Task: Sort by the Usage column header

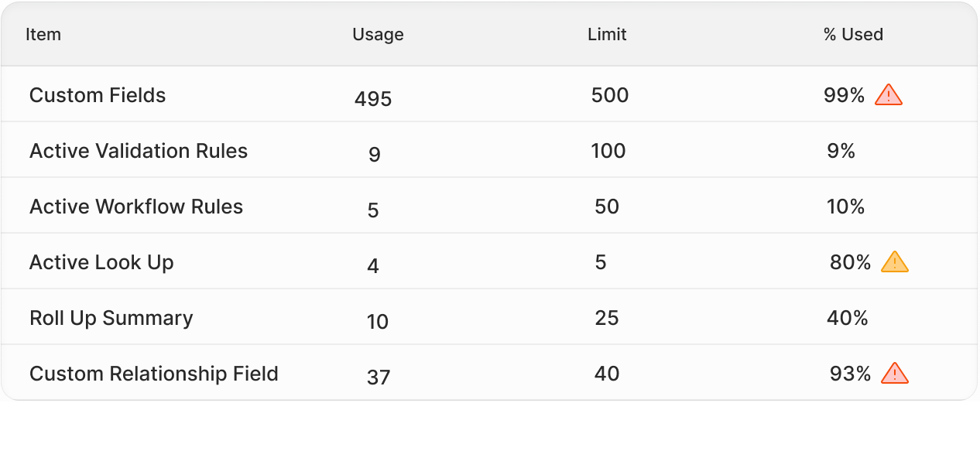Action: [x=378, y=34]
